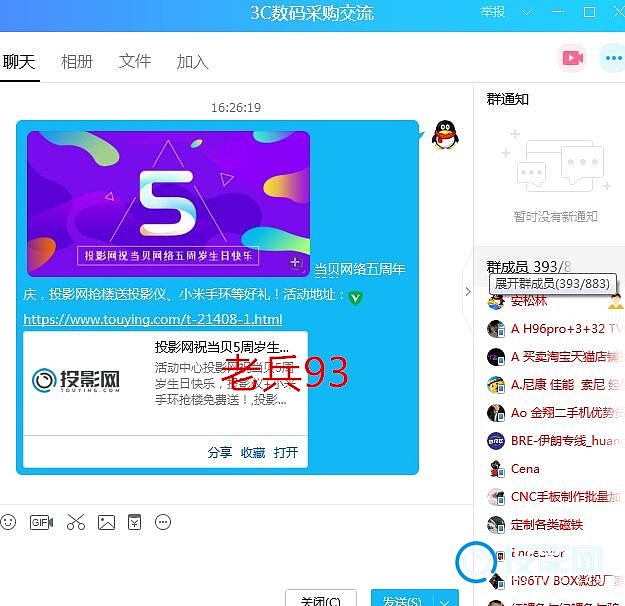Select member 安松林
The image size is (625, 606).
click(x=529, y=301)
